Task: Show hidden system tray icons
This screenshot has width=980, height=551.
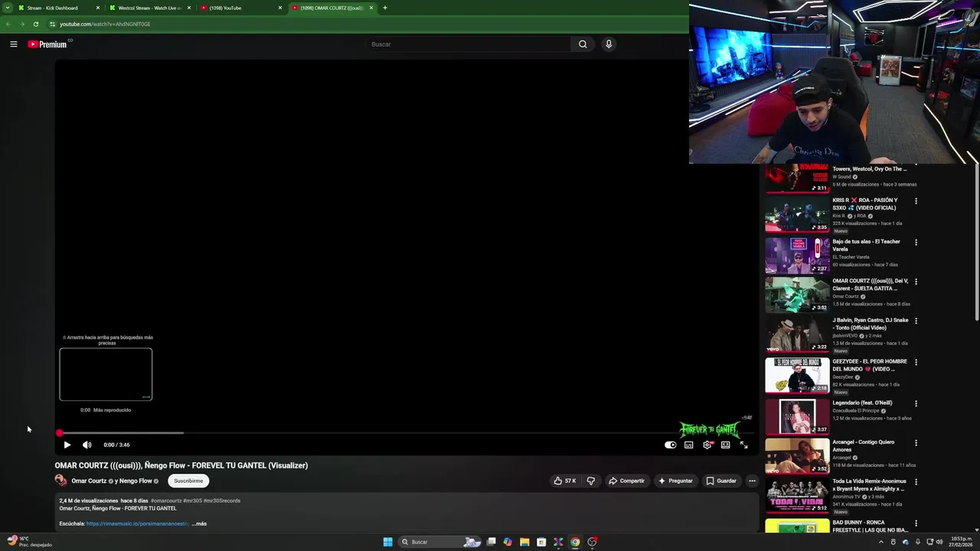Action: click(x=880, y=542)
